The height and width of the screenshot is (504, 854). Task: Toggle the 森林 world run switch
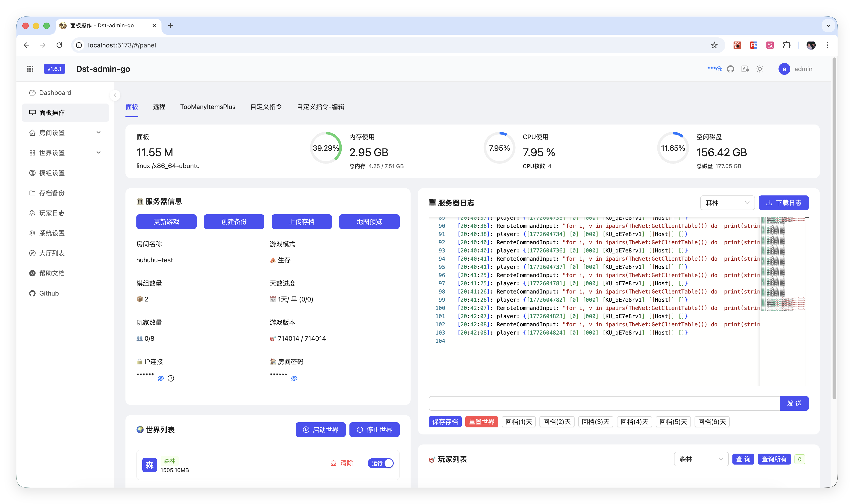pyautogui.click(x=380, y=463)
